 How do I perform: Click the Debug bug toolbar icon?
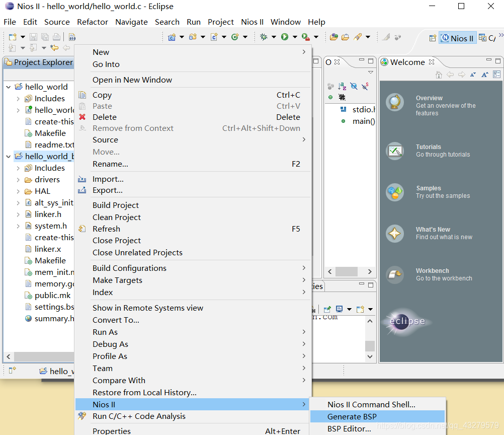tap(264, 37)
